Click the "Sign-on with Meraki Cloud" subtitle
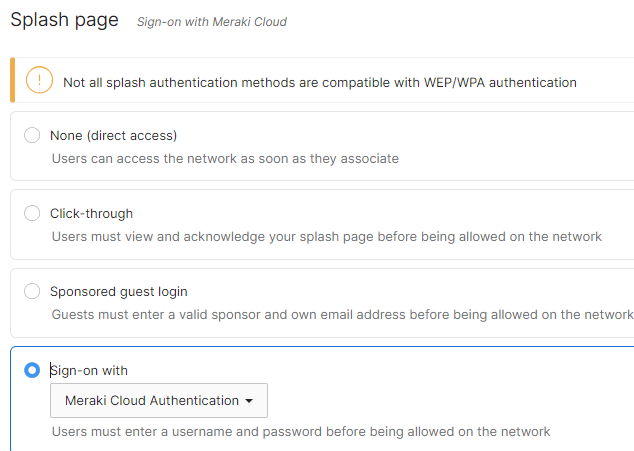 pos(212,21)
